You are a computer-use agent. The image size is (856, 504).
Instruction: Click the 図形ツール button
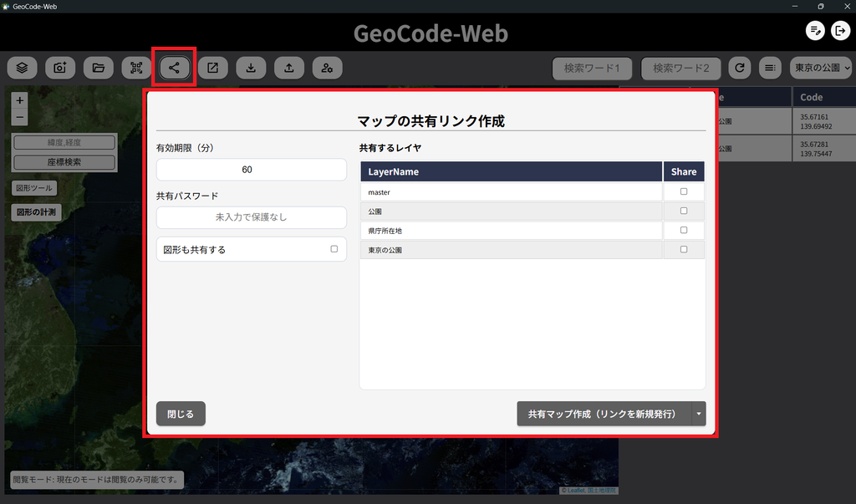coord(33,188)
